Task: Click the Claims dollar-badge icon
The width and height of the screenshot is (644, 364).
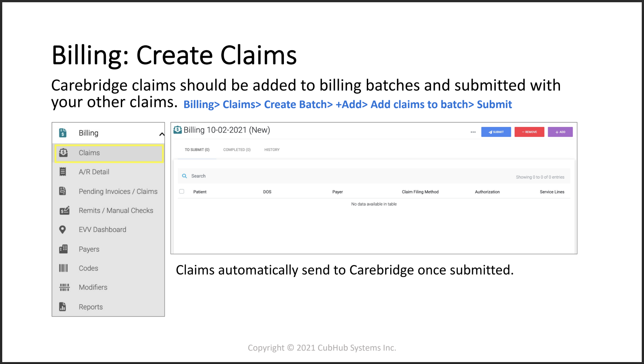Action: click(63, 153)
